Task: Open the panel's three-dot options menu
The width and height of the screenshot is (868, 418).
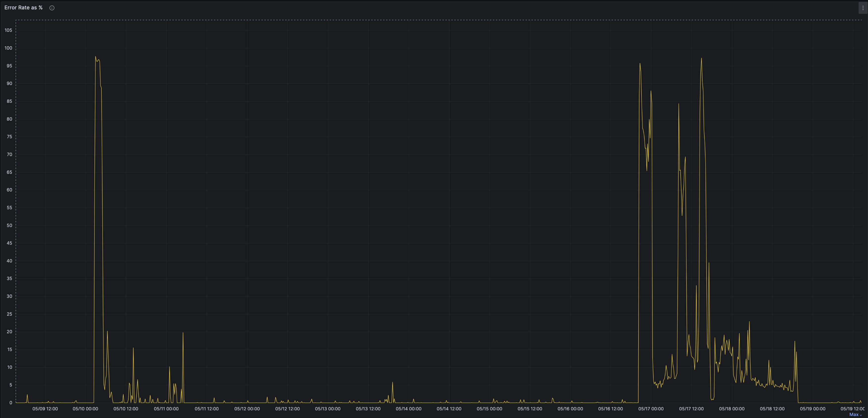Action: pyautogui.click(x=863, y=8)
